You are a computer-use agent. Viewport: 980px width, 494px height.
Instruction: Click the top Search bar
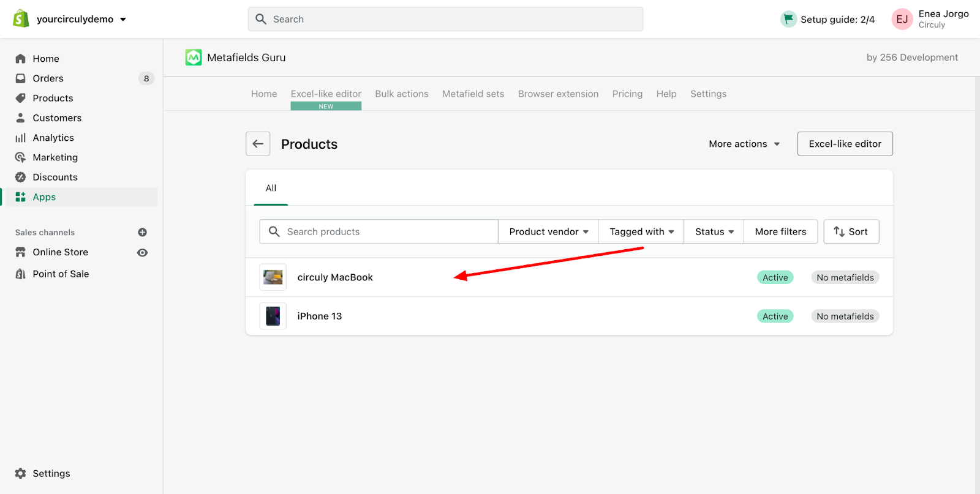(445, 19)
